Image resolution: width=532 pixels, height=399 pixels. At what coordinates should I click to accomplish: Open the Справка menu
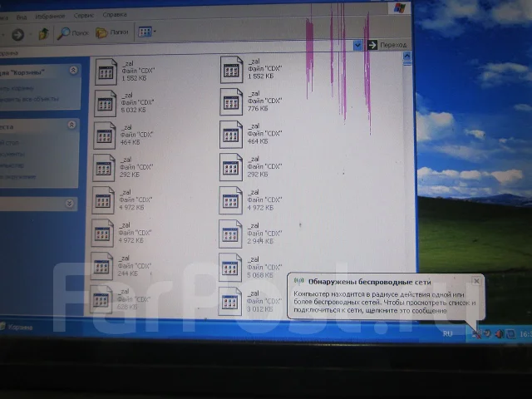(x=115, y=15)
